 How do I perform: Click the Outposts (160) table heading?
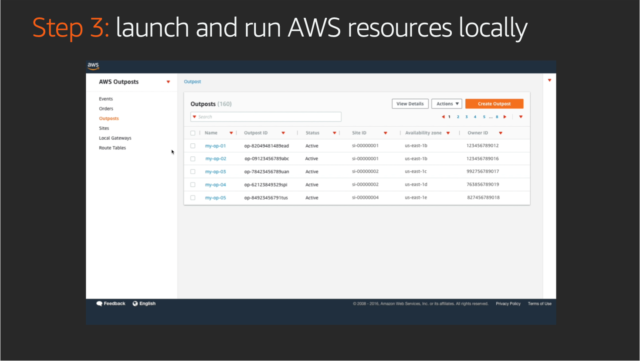(211, 104)
